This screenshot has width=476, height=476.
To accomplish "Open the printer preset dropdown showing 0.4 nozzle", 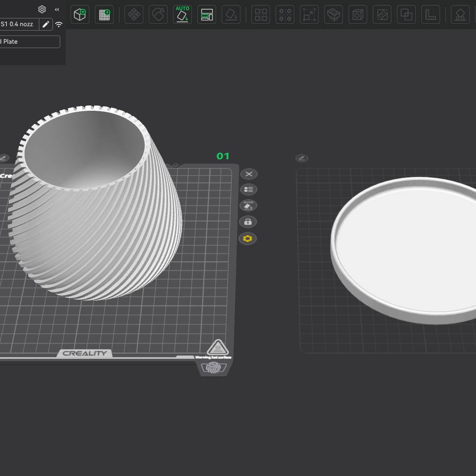I will point(17,24).
